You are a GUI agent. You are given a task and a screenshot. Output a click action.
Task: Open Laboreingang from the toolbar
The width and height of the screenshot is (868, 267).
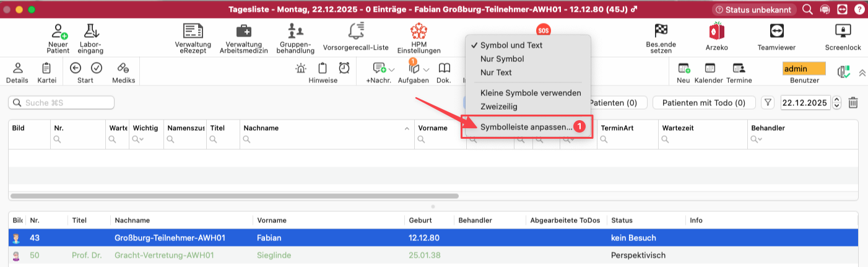click(91, 31)
